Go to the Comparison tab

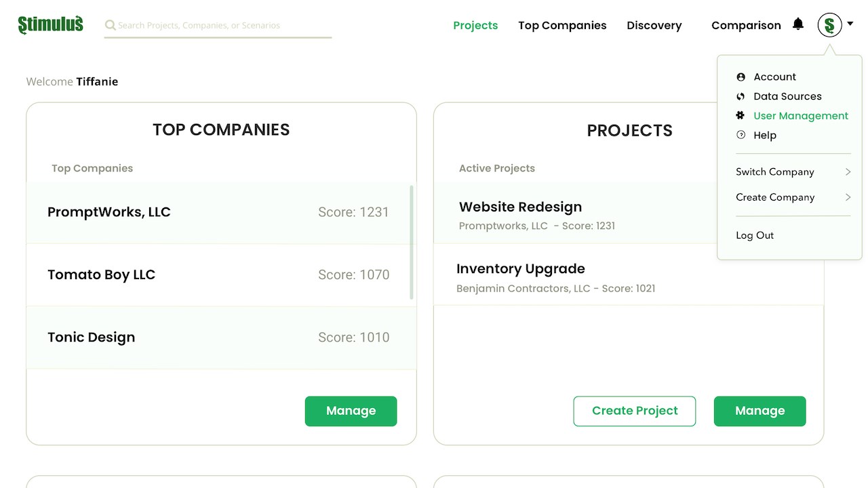pos(746,25)
